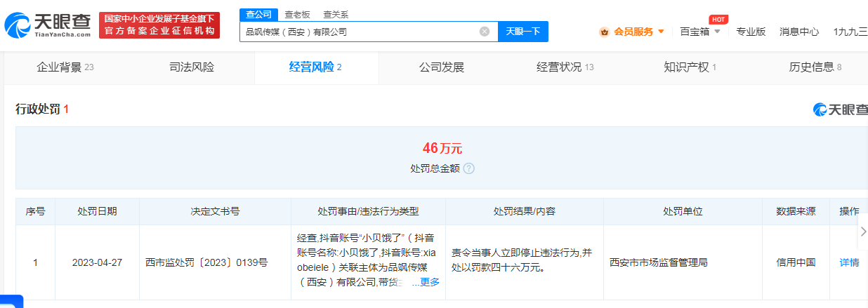Switch to the 经营状况 tab
Screen dimensions: 868x308
pyautogui.click(x=565, y=67)
